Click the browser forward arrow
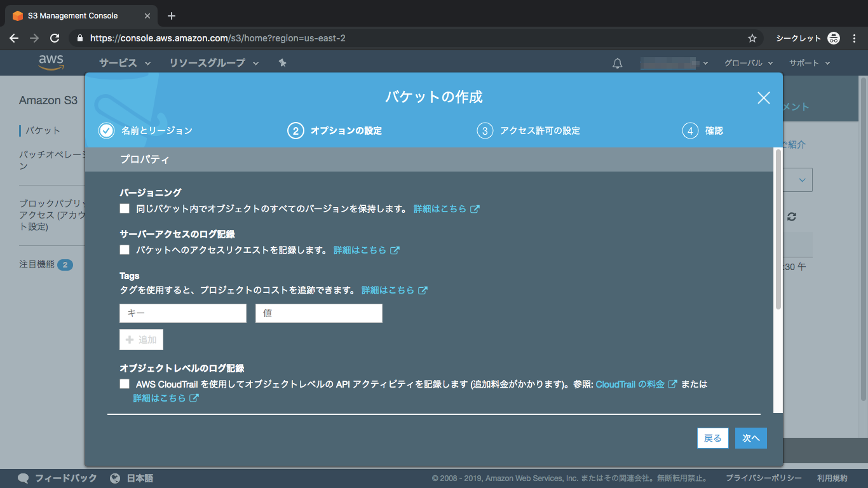This screenshot has height=488, width=868. [x=34, y=38]
